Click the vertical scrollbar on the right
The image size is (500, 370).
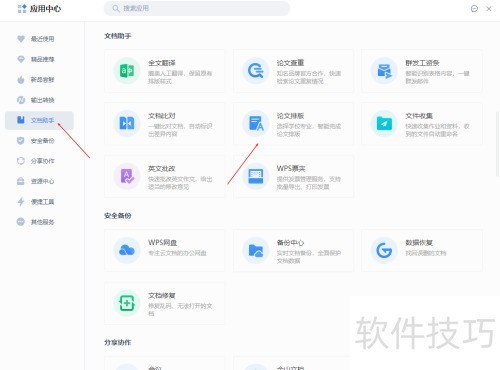[498, 145]
